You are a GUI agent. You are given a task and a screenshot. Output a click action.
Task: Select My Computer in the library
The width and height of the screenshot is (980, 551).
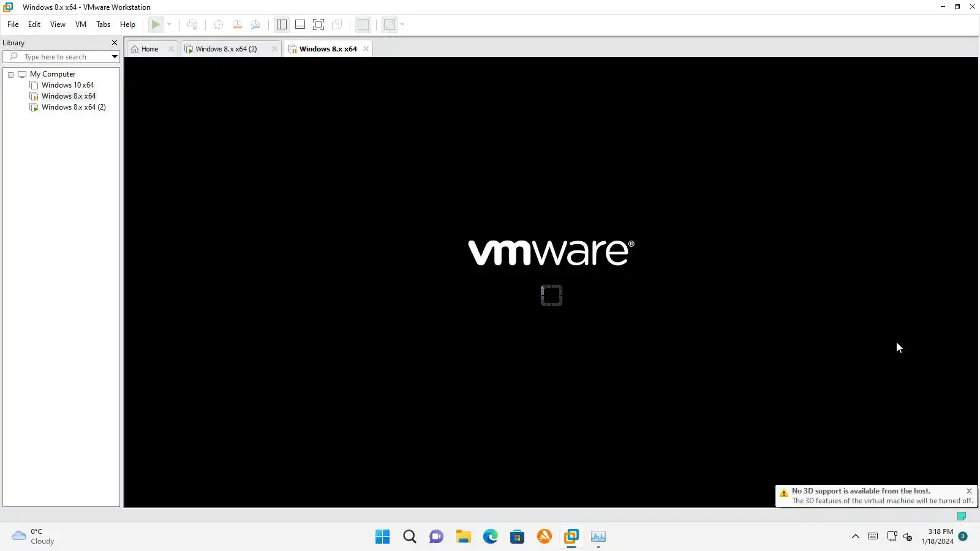pos(53,74)
